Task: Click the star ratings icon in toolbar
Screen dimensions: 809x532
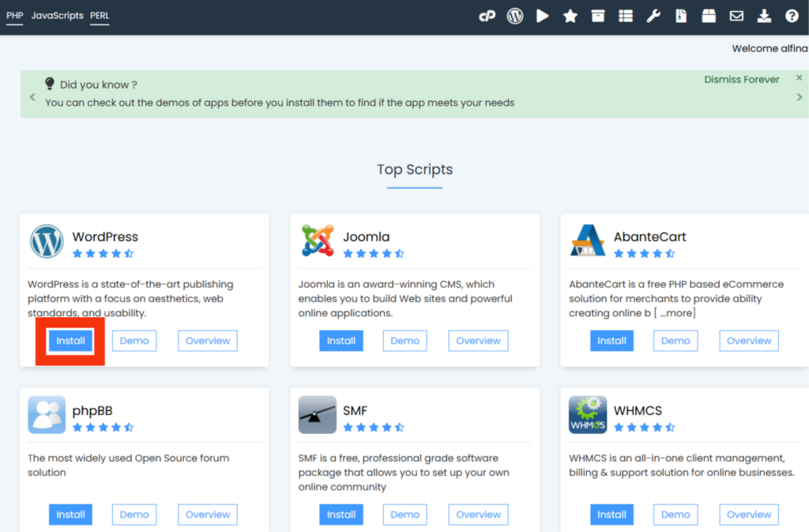Action: tap(570, 16)
